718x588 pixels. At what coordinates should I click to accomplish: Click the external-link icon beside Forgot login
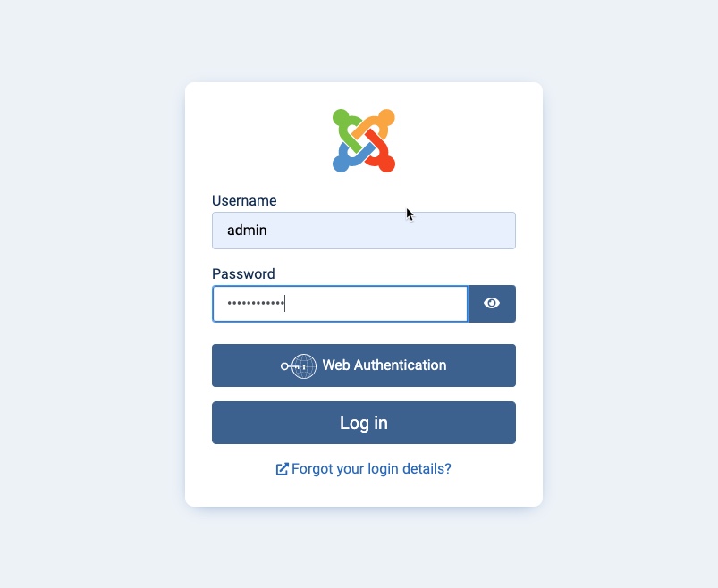tap(282, 469)
